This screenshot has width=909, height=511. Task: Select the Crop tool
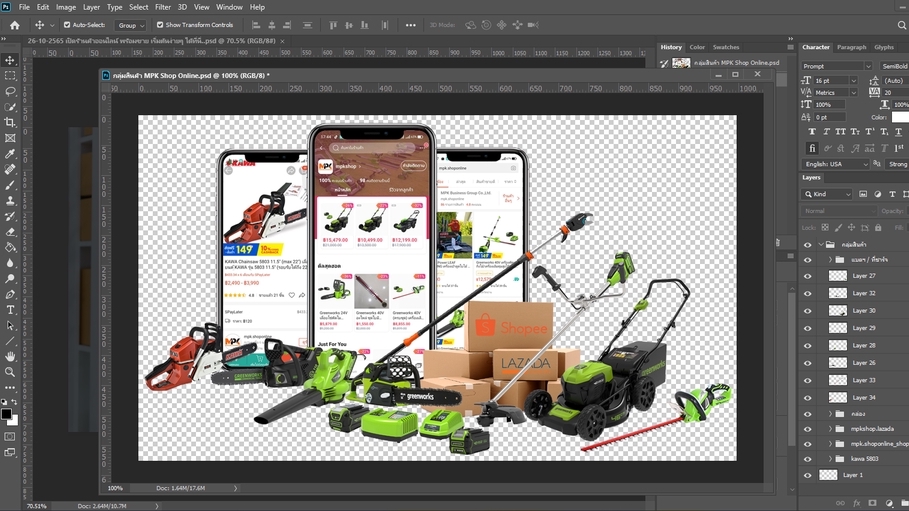10,122
